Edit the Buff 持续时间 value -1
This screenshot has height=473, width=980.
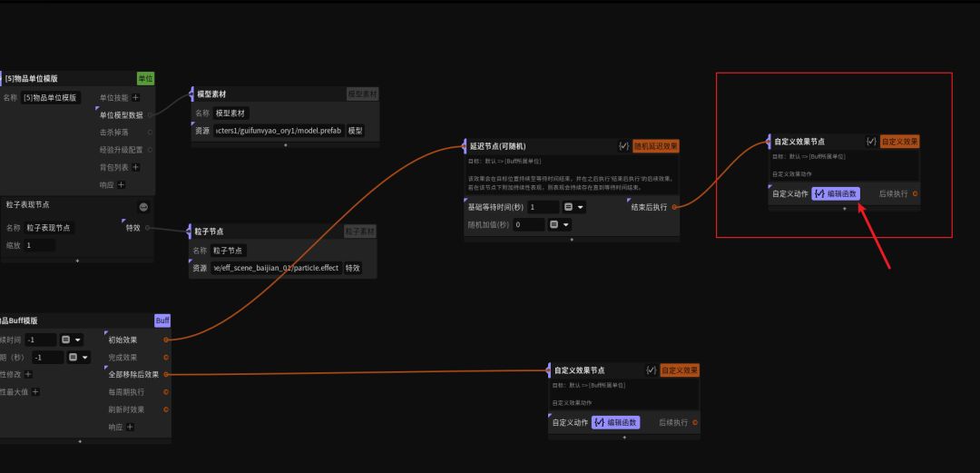[x=41, y=340]
